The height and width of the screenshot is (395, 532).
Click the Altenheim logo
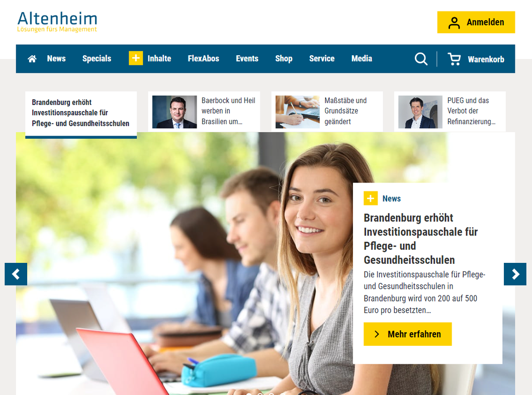[57, 22]
